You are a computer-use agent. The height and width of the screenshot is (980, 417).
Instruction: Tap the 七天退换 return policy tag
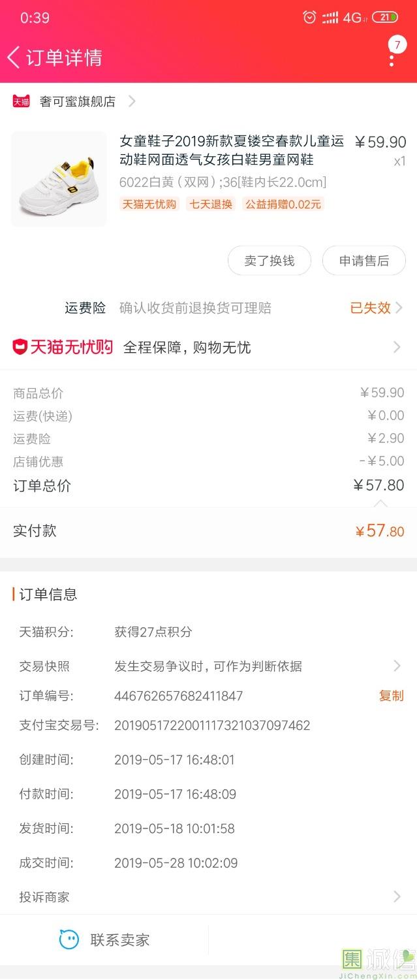(211, 204)
